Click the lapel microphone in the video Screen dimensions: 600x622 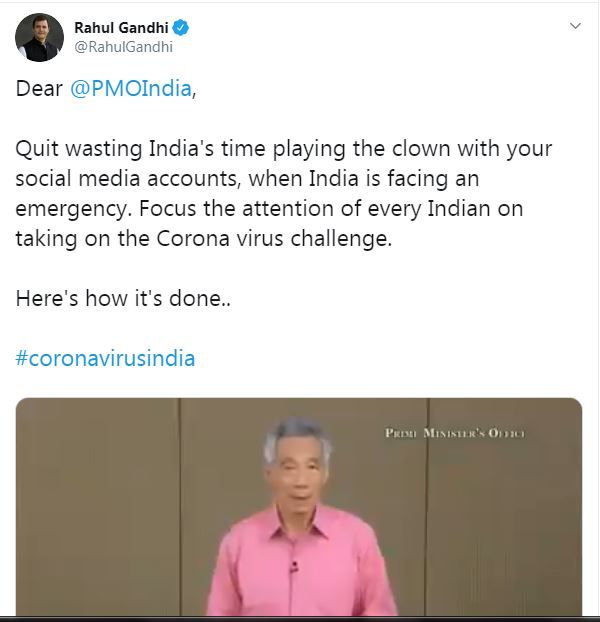[293, 566]
